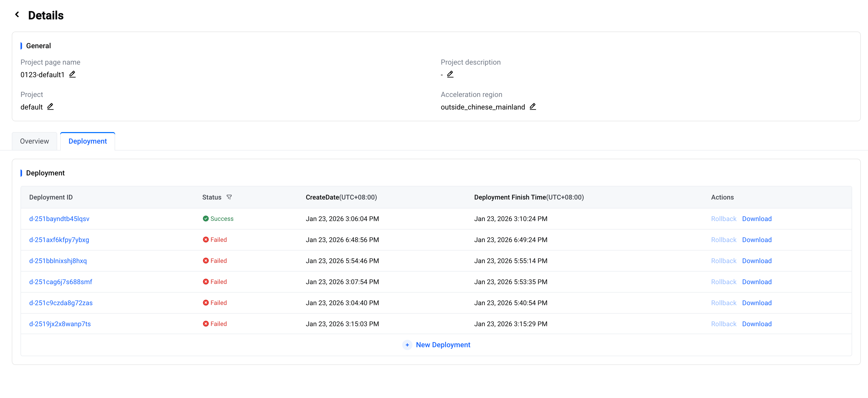868x398 pixels.
Task: Open the Status column filter icon
Action: (x=229, y=197)
